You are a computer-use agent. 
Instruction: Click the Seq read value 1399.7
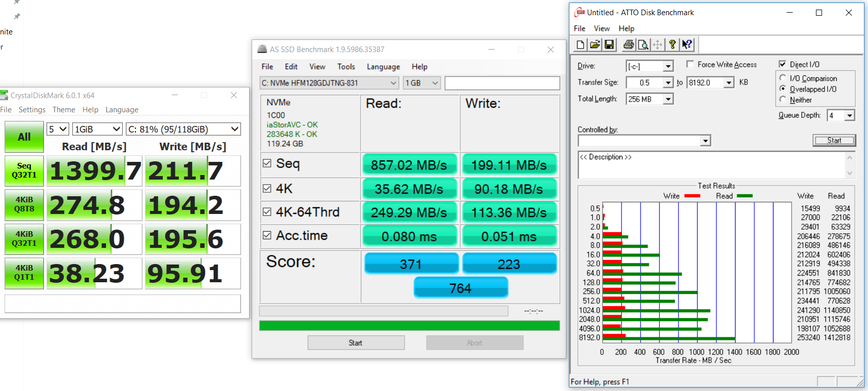[x=94, y=171]
